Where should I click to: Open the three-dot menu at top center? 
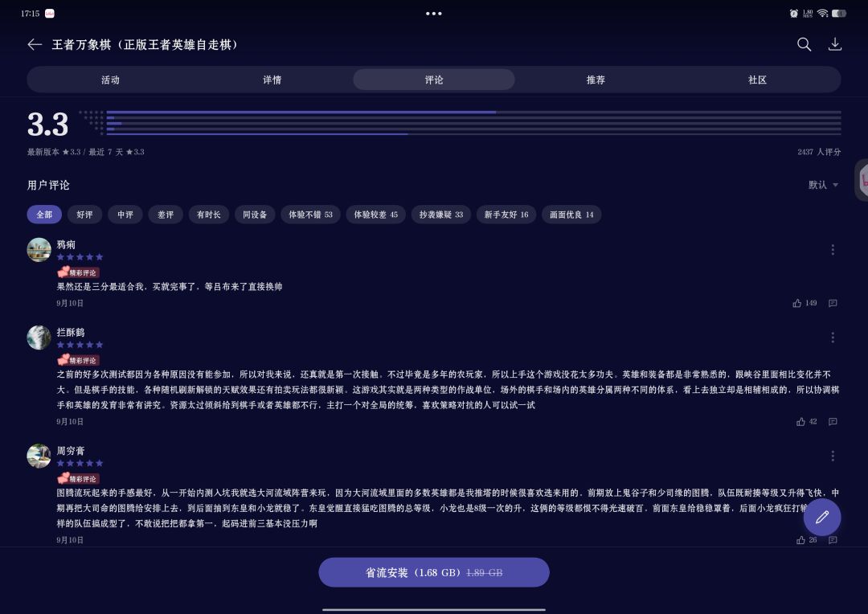pyautogui.click(x=433, y=14)
